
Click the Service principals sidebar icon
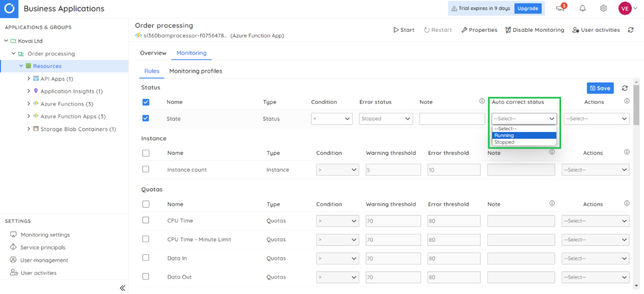coord(13,247)
